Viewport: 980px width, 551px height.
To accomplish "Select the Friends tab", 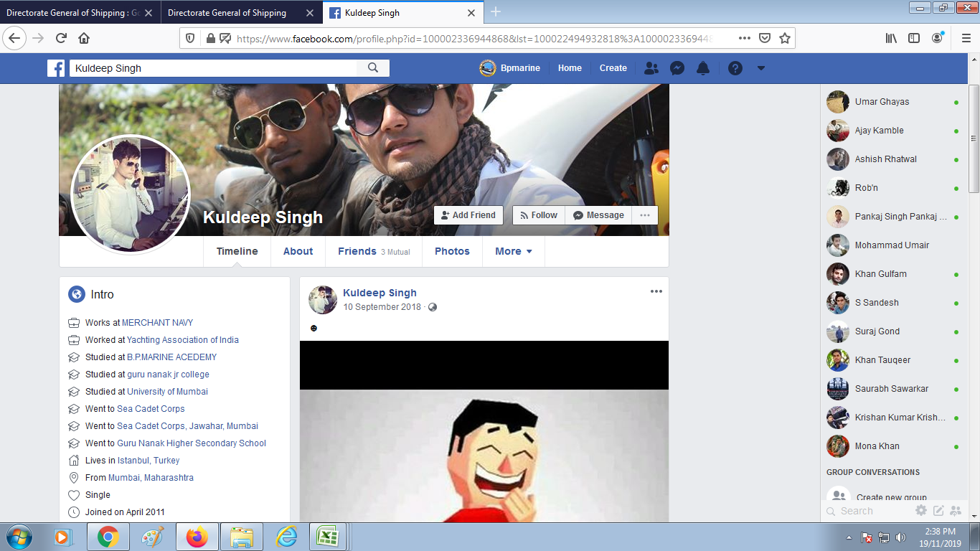I will click(374, 251).
